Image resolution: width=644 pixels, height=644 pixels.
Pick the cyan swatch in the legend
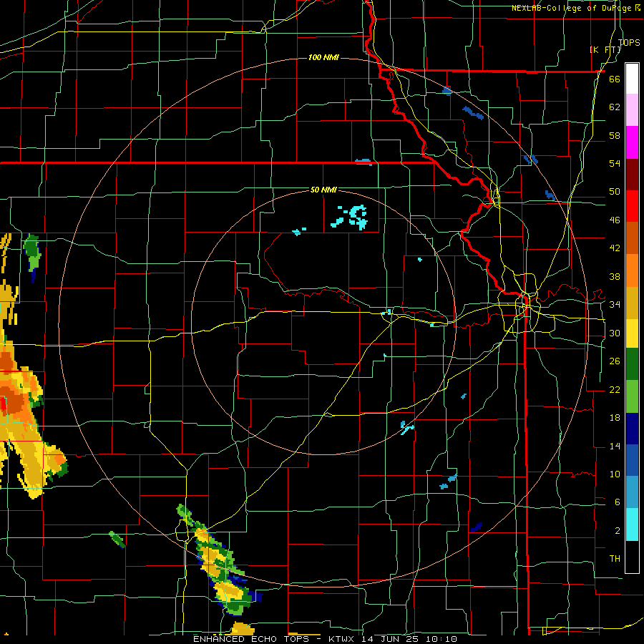coord(632,525)
